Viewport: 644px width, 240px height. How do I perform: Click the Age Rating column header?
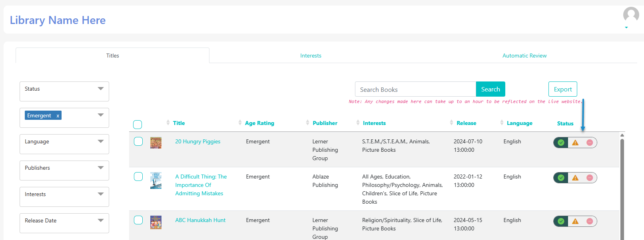pos(259,123)
